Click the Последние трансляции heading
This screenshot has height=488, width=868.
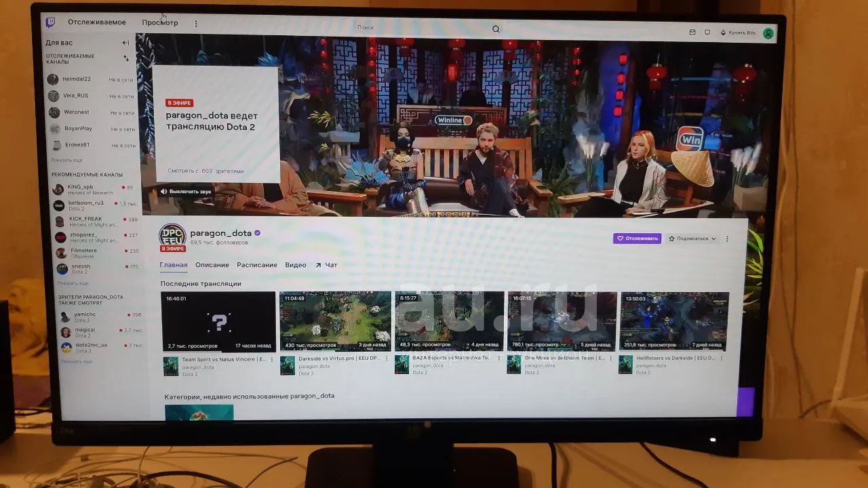201,284
